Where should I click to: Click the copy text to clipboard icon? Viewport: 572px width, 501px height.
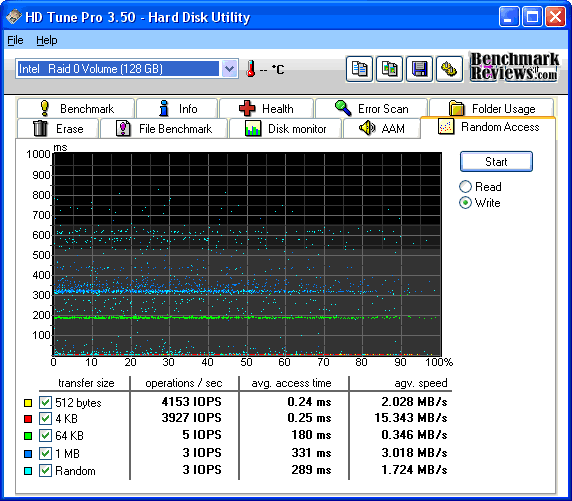(359, 69)
